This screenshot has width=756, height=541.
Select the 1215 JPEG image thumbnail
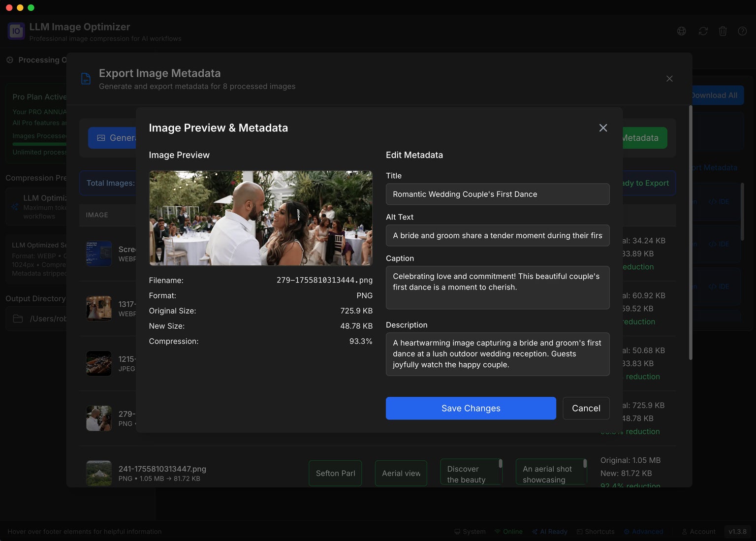click(x=98, y=363)
